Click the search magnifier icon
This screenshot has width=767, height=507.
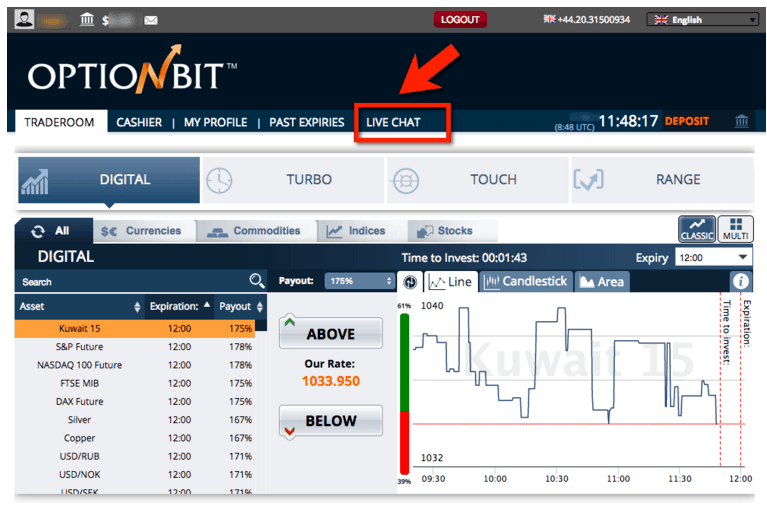coord(257,281)
